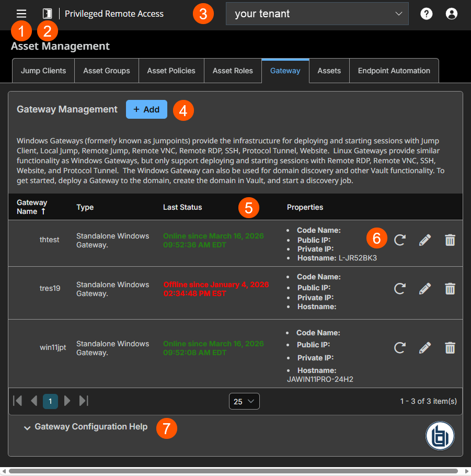The image size is (471, 476).
Task: Click hostname L-JR52BK3 value
Action: [358, 258]
